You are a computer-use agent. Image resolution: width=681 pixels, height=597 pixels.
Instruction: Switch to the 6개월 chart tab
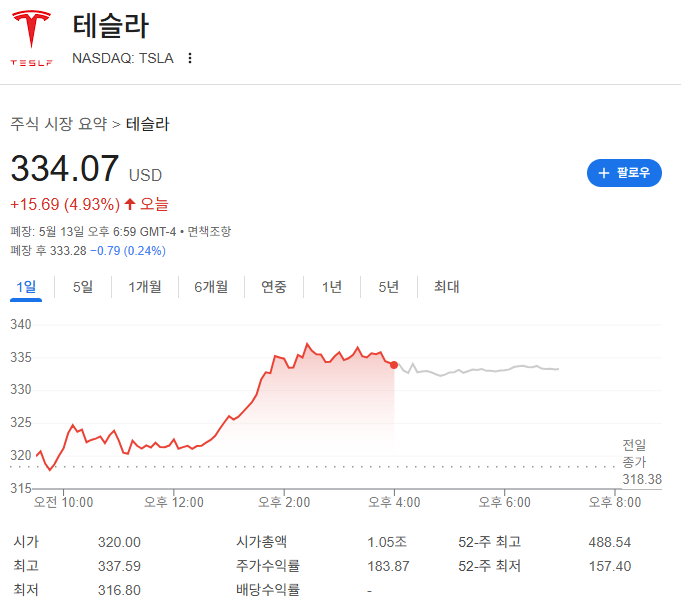[211, 287]
